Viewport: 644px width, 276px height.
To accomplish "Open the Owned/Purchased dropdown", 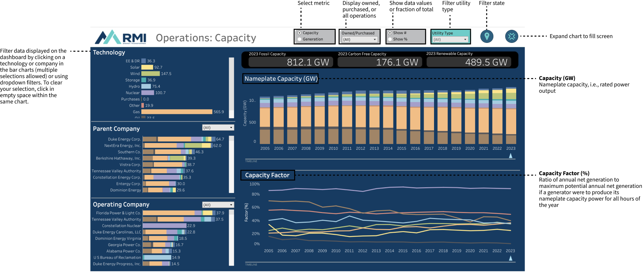I will pos(359,40).
